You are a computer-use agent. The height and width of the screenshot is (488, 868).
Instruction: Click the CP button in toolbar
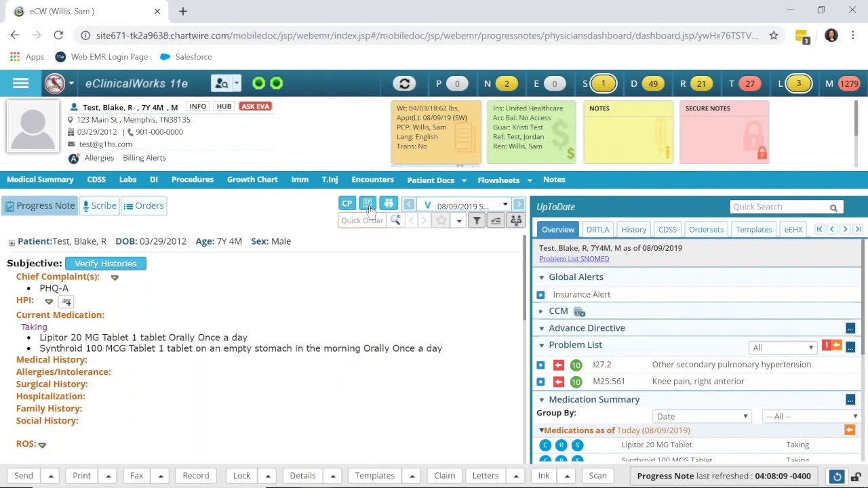click(347, 204)
